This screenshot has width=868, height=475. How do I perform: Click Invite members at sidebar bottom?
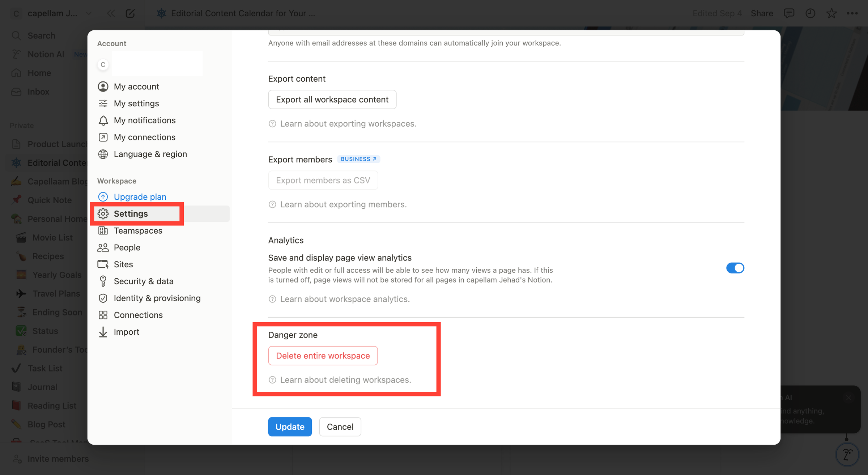coord(58,459)
